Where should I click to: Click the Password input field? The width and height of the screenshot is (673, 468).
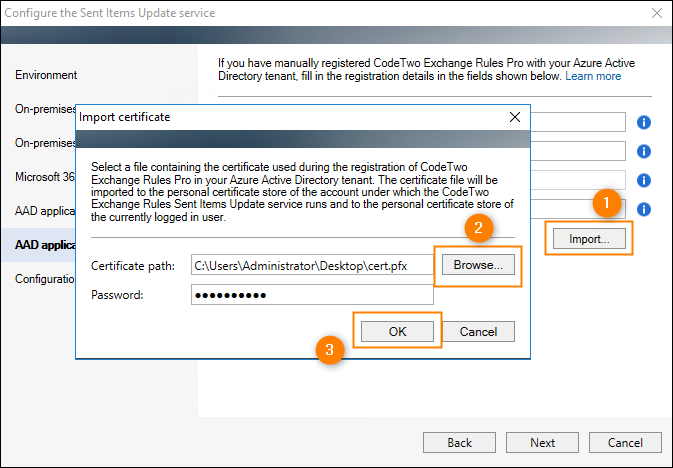click(312, 295)
